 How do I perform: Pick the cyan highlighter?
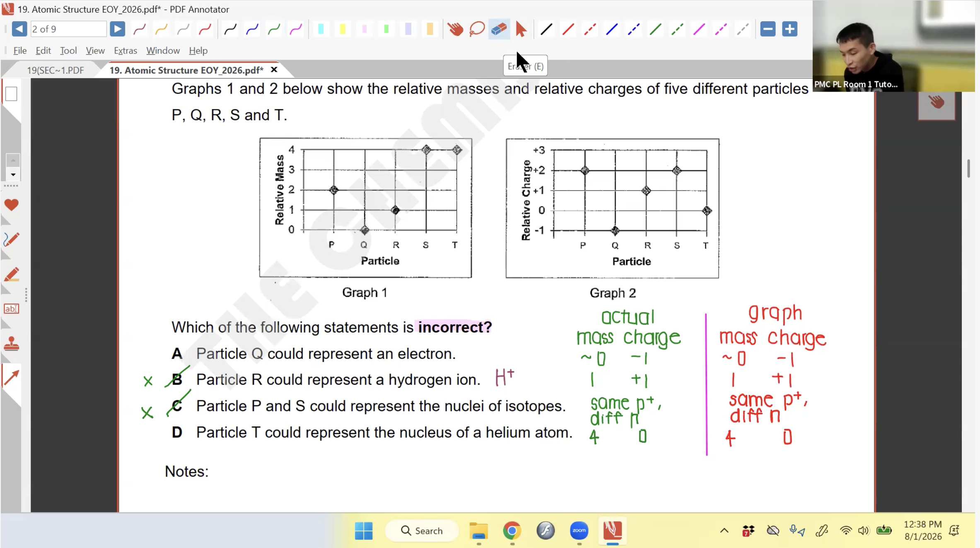click(321, 29)
